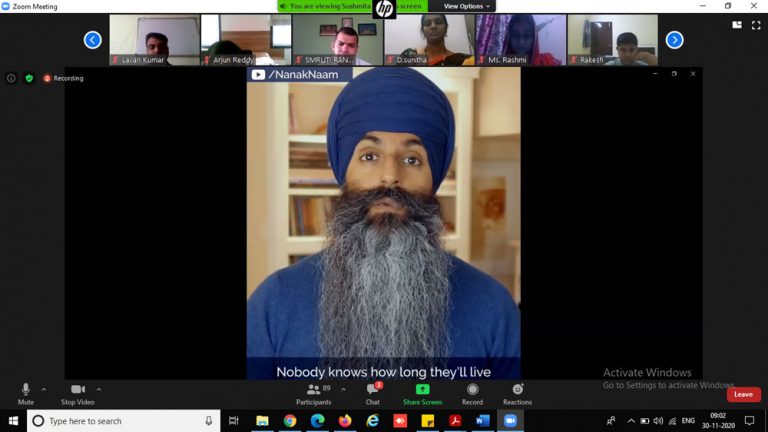The height and width of the screenshot is (432, 768).
Task: Open red arrow app on taskbar
Action: point(400,421)
